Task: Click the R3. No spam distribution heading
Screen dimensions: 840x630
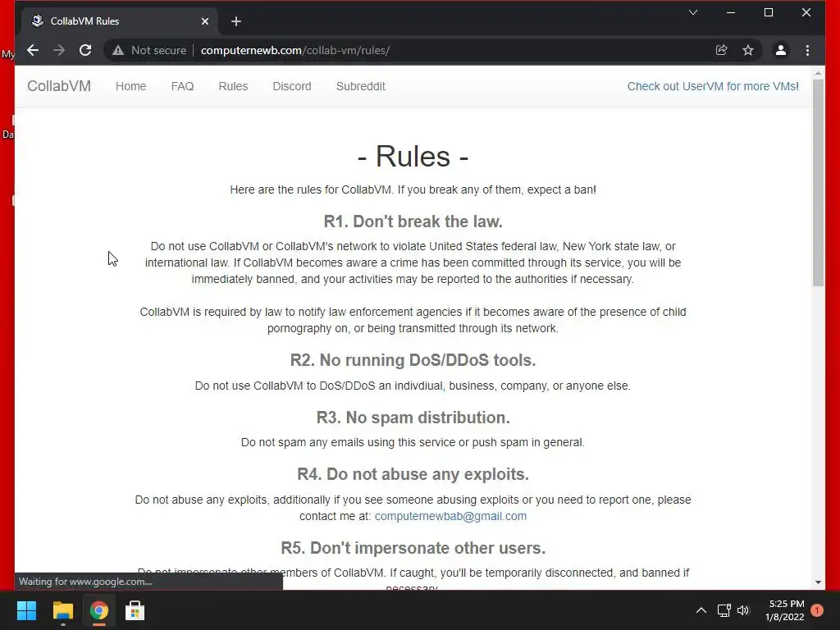Action: pyautogui.click(x=413, y=418)
